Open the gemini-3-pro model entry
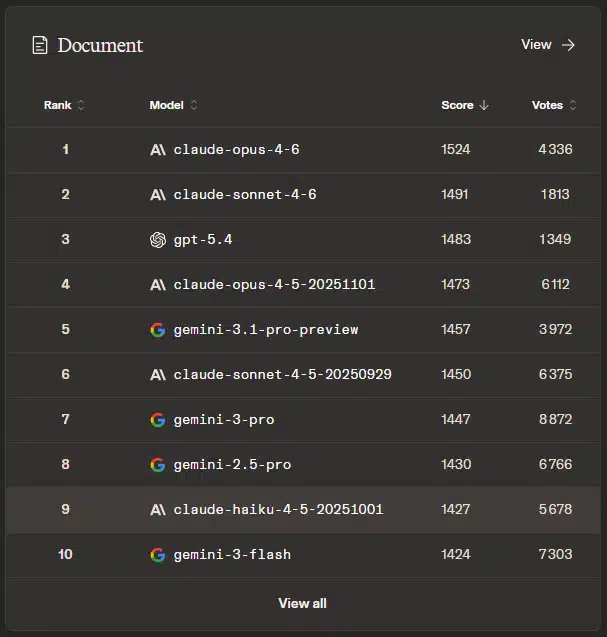The image size is (607, 637). [223, 420]
